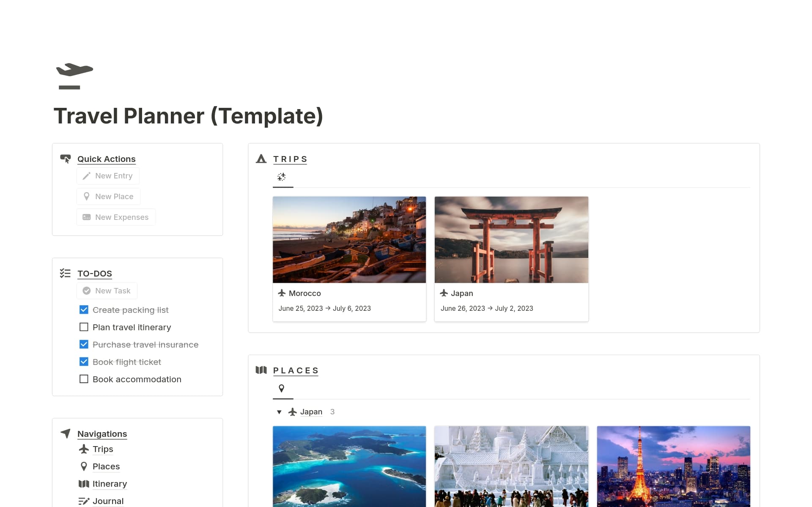Check the Book accommodation checkbox
This screenshot has height=507, width=812.
point(83,379)
